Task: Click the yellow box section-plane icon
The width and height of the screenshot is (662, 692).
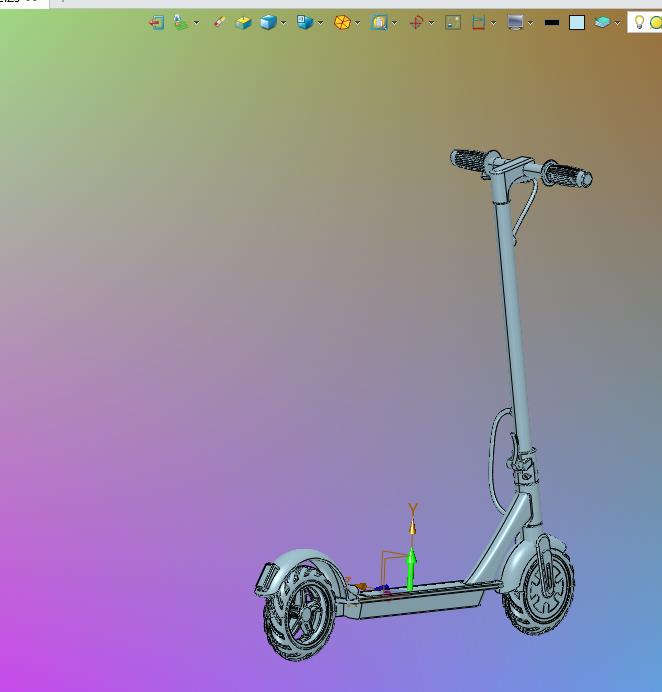Action: coord(243,23)
